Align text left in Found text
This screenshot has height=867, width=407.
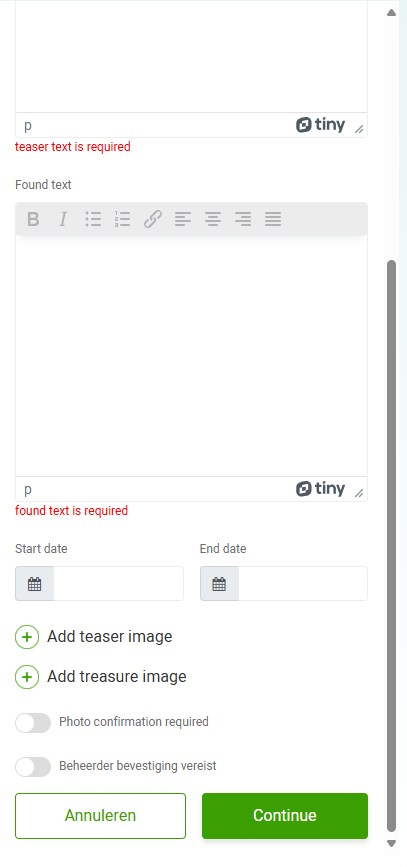point(182,219)
